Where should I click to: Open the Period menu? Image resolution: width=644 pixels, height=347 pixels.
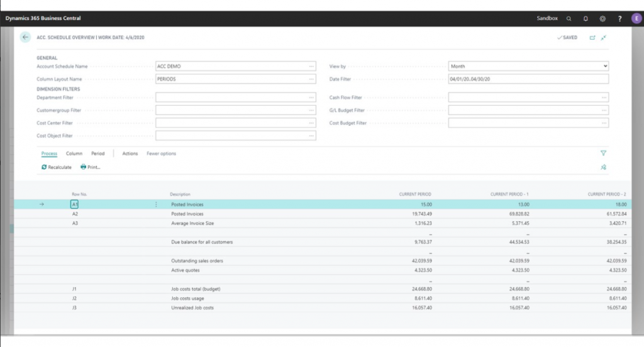click(97, 153)
